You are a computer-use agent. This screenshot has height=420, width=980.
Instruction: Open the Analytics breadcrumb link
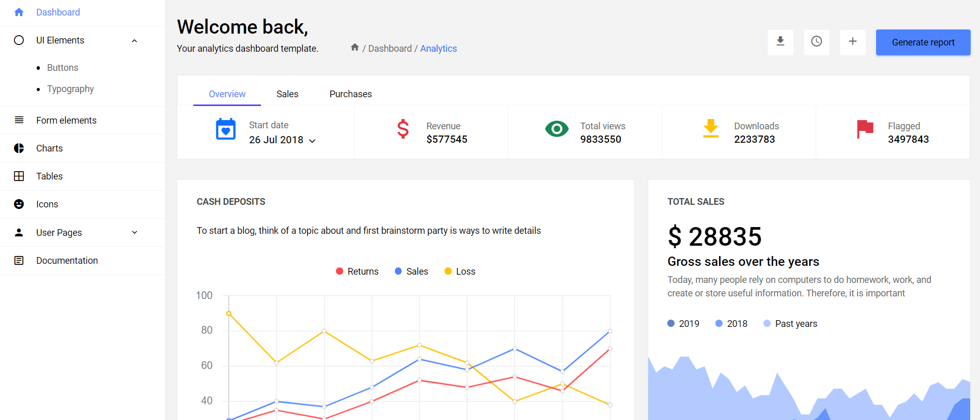pyautogui.click(x=438, y=49)
